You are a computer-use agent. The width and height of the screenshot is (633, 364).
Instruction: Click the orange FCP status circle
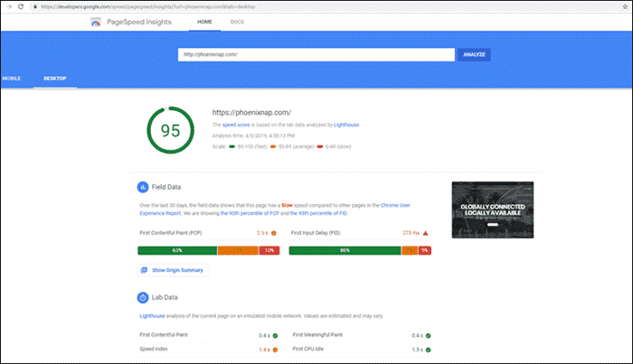pyautogui.click(x=274, y=233)
